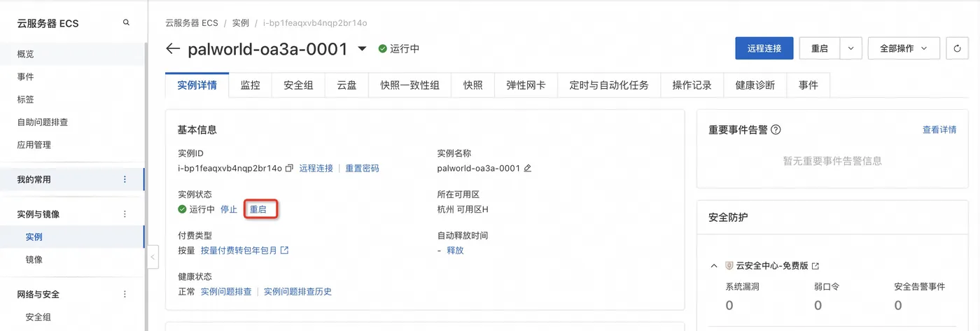
Task: Click the blue 远程连接 button
Action: [x=764, y=48]
